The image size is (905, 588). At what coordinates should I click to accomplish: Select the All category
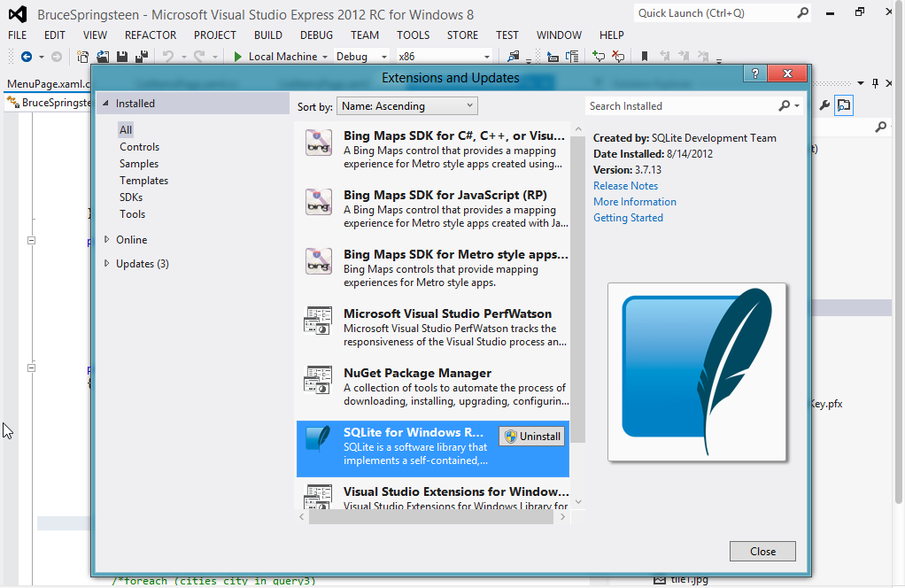(126, 130)
